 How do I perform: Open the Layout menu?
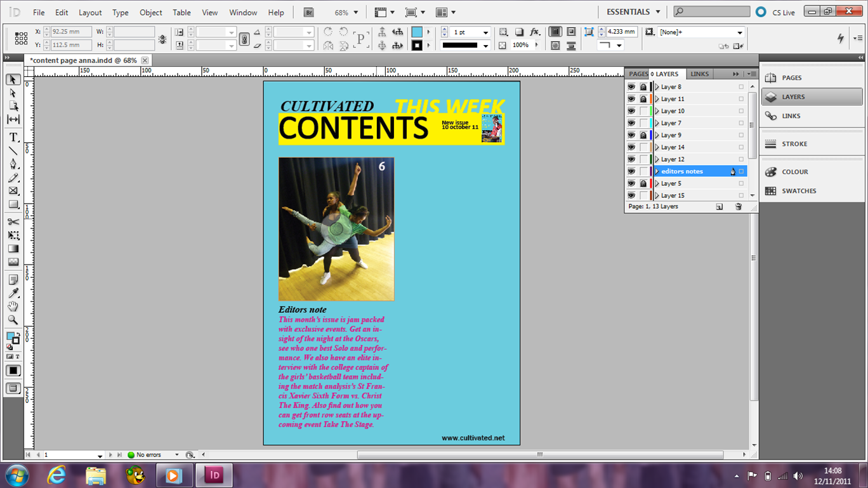(x=90, y=12)
